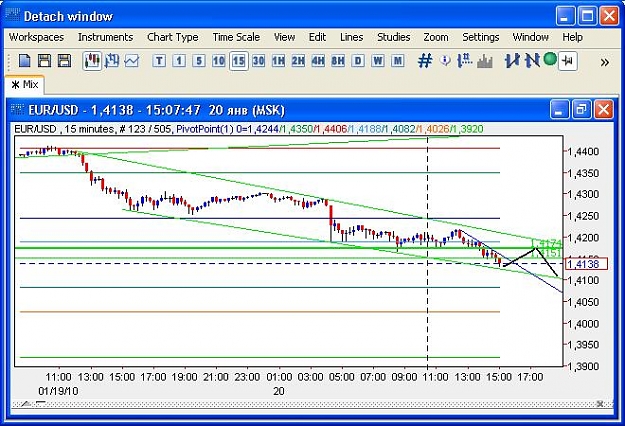Minimize the EUR/USD chart sub-window
Image resolution: width=625 pixels, height=426 pixels.
pos(559,110)
